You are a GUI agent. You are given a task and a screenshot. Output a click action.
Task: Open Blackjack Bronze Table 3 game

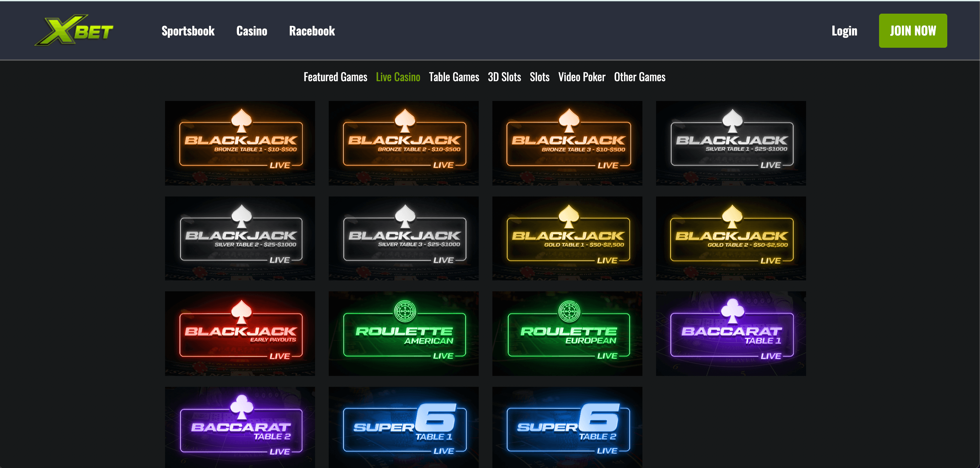click(567, 143)
